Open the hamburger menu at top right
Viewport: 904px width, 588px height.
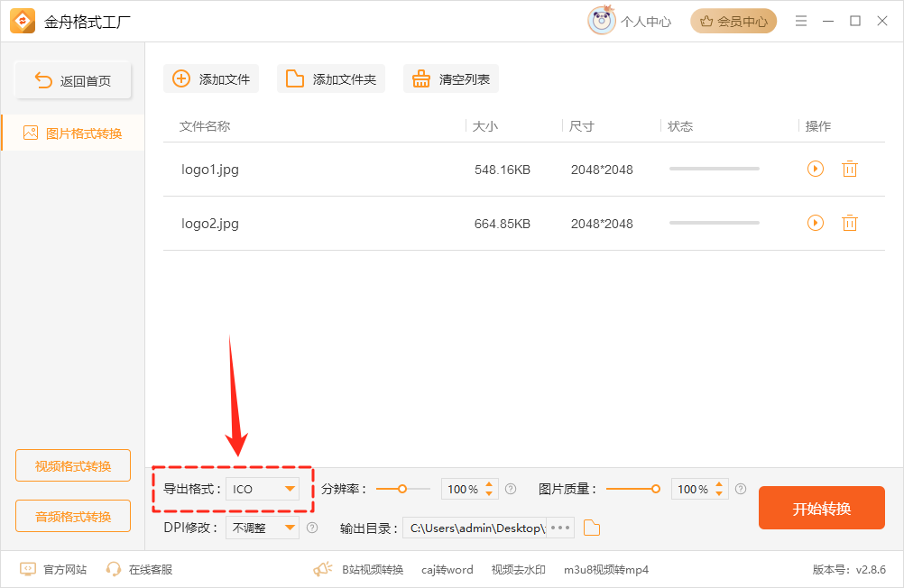pyautogui.click(x=801, y=20)
